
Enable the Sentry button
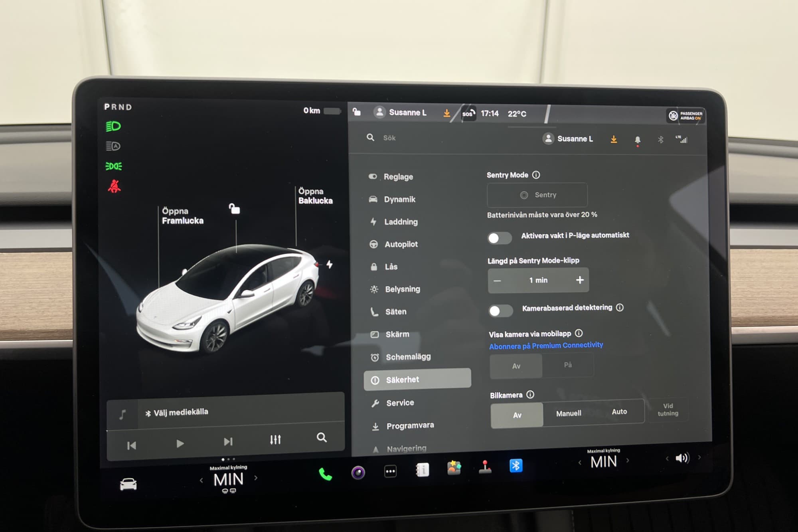click(x=537, y=195)
